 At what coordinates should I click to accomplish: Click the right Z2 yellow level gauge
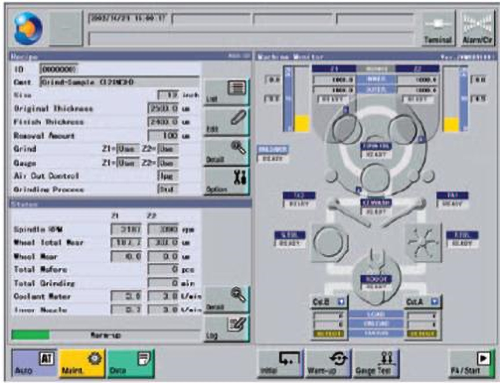pos(451,124)
